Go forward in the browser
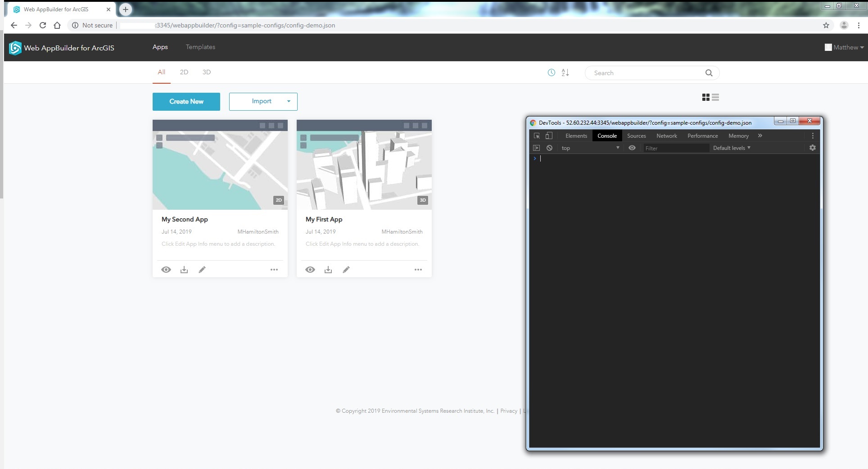This screenshot has width=868, height=469. click(x=28, y=25)
